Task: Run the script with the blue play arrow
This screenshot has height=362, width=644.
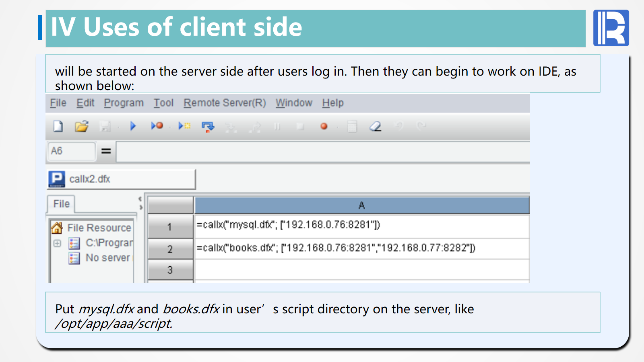Action: [x=133, y=126]
